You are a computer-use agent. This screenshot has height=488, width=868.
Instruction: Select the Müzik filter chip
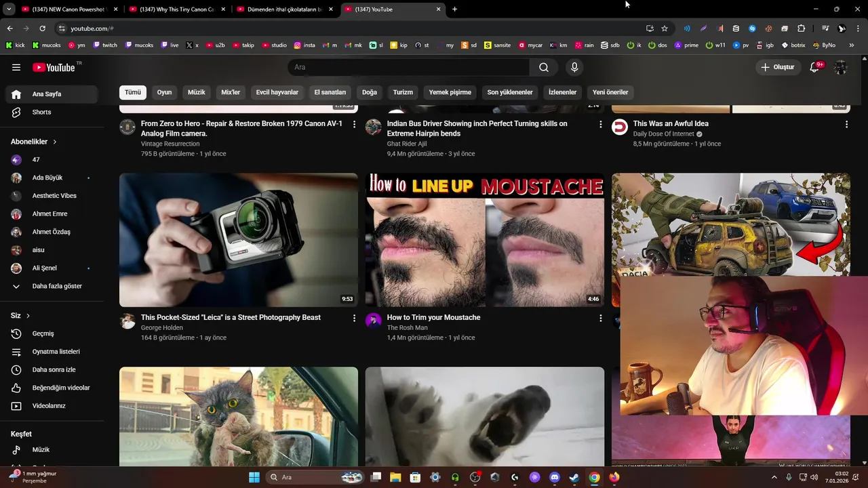(x=197, y=92)
